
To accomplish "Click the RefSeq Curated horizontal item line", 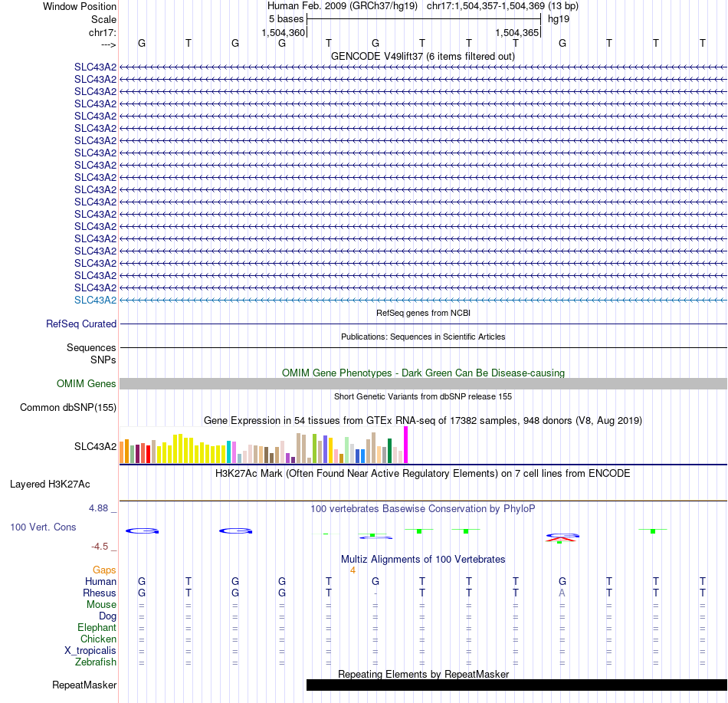I will (423, 324).
